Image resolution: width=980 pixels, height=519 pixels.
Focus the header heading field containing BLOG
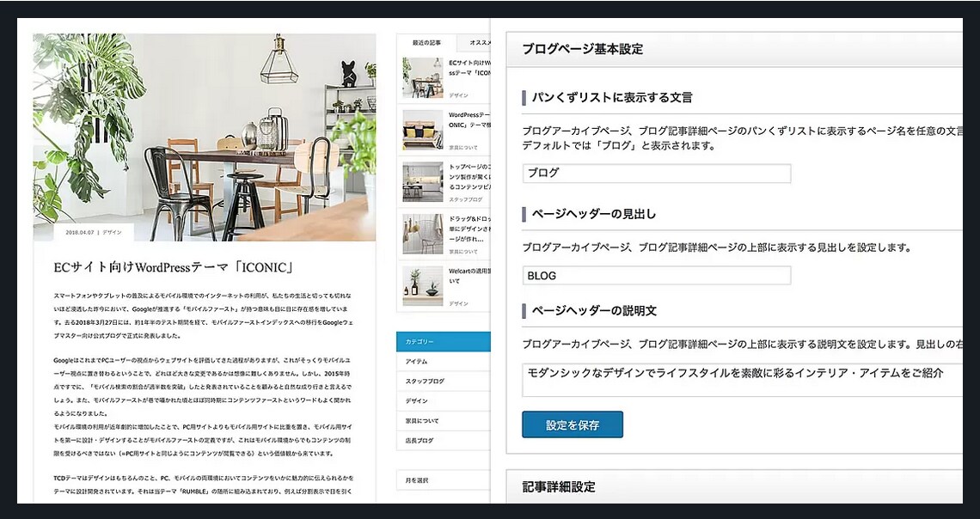coord(657,276)
